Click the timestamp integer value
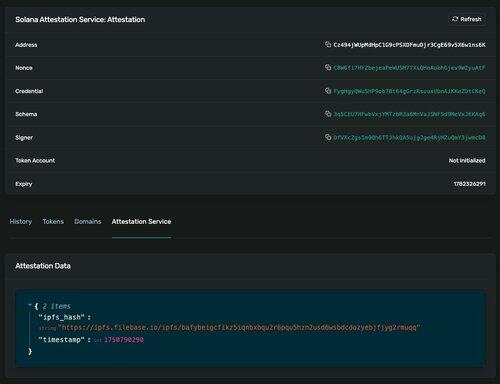The height and width of the screenshot is (384, 500). point(124,340)
